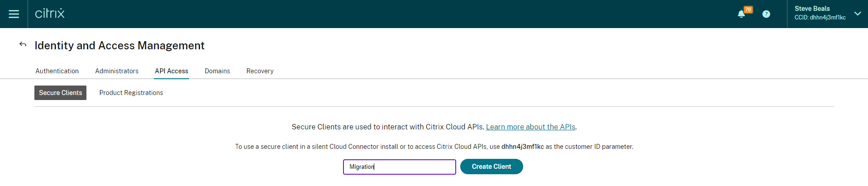Click the CCID text in the header
The height and width of the screenshot is (186, 868).
(820, 18)
